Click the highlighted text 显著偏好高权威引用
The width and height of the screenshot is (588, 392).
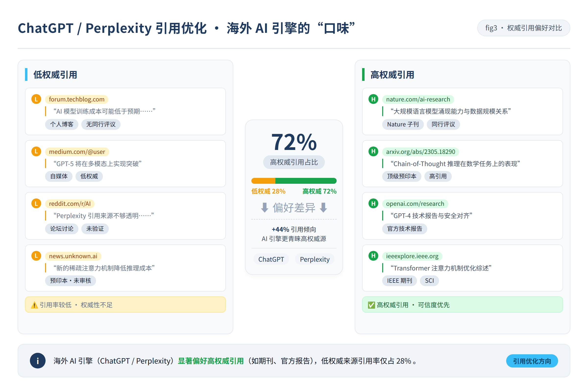(211, 361)
